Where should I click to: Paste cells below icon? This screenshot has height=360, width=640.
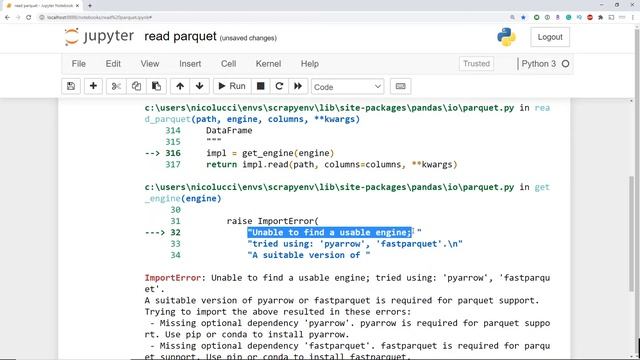point(156,87)
